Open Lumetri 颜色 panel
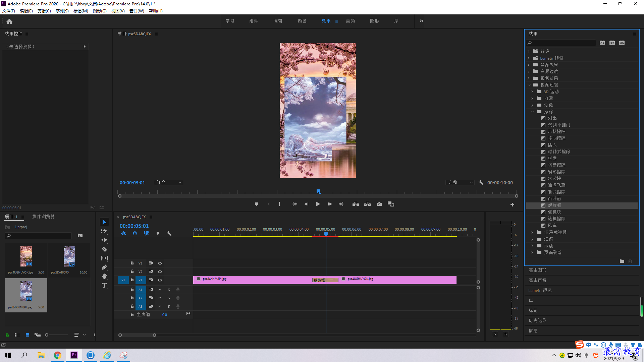This screenshot has height=362, width=644. point(540,290)
